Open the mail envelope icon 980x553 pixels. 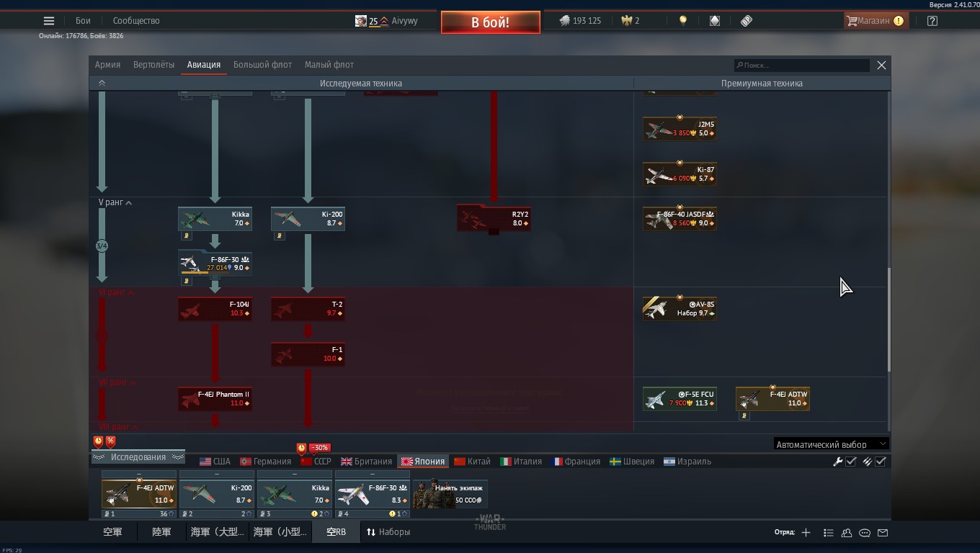tap(883, 533)
